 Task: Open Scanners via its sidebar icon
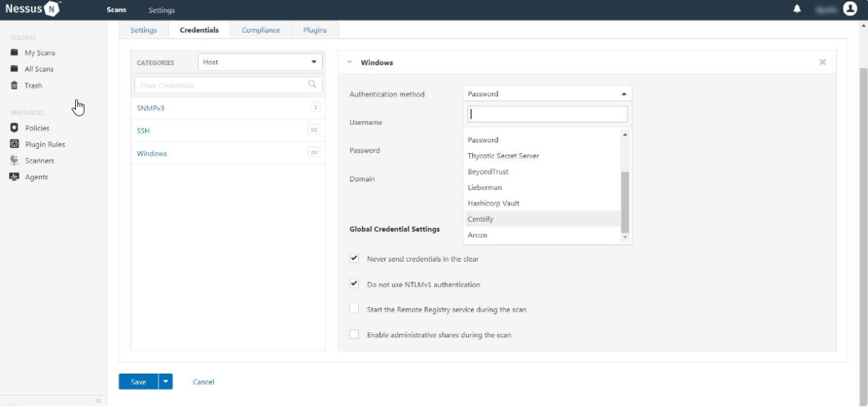click(14, 160)
